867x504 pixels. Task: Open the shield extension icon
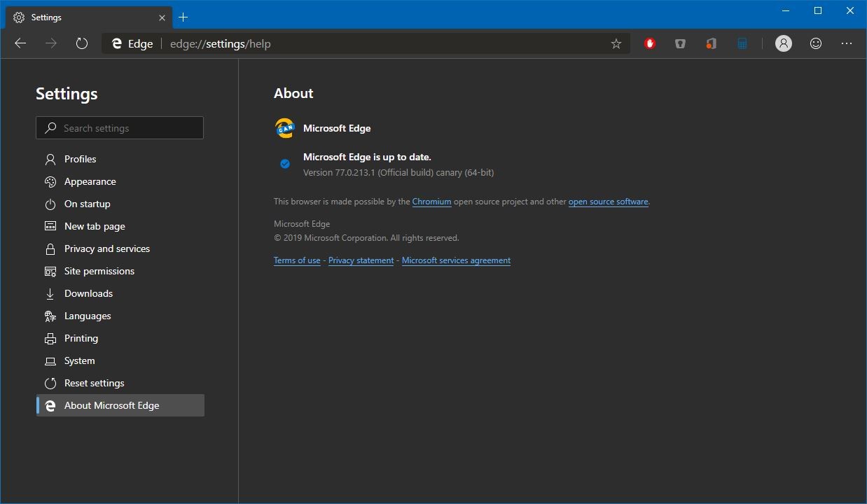tap(680, 43)
